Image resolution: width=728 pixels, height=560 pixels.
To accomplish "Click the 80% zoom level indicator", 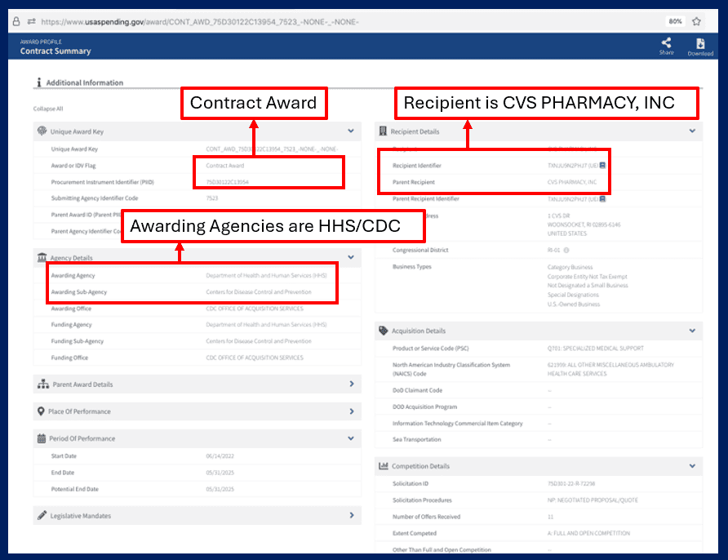I will click(x=675, y=21).
